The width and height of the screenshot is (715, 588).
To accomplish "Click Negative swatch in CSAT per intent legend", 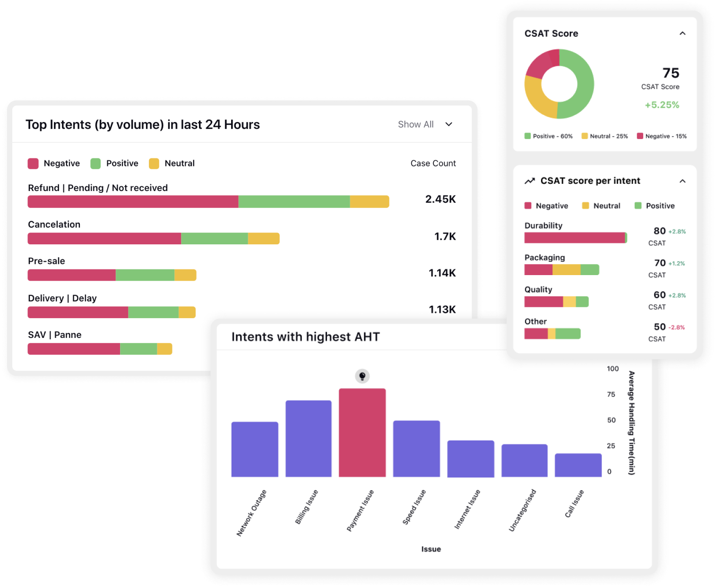I will tap(528, 206).
